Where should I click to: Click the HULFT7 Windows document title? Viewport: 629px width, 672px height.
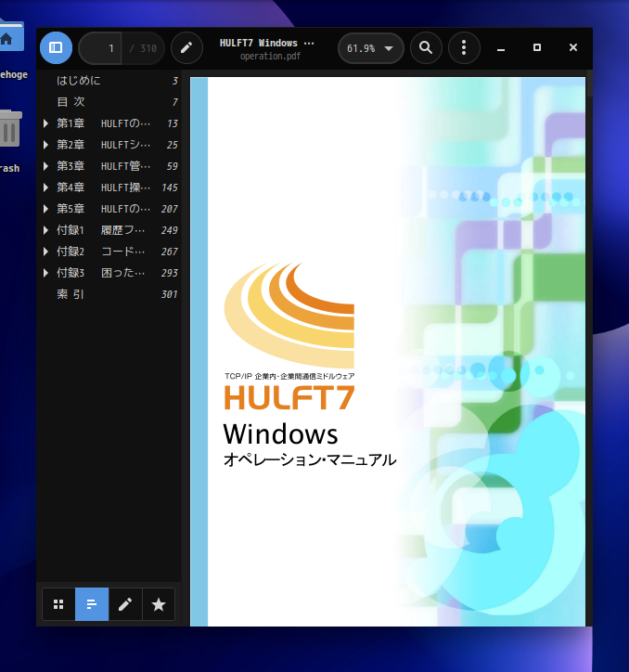pyautogui.click(x=266, y=43)
